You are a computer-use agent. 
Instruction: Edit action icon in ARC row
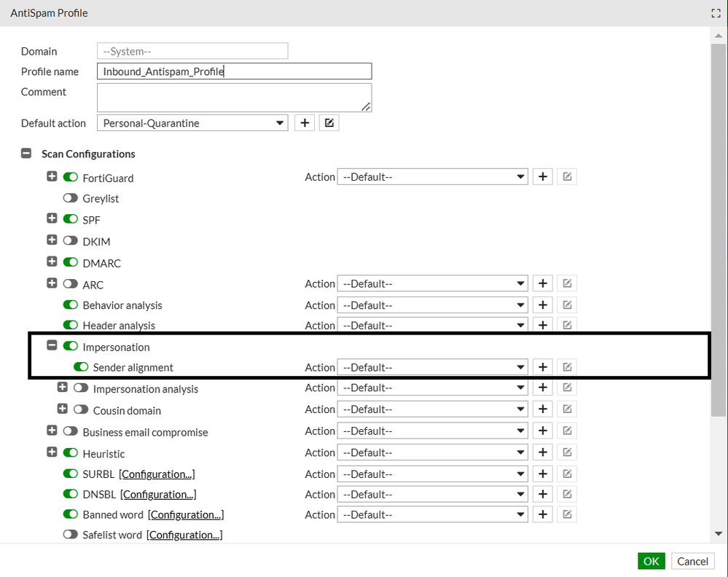tap(567, 283)
